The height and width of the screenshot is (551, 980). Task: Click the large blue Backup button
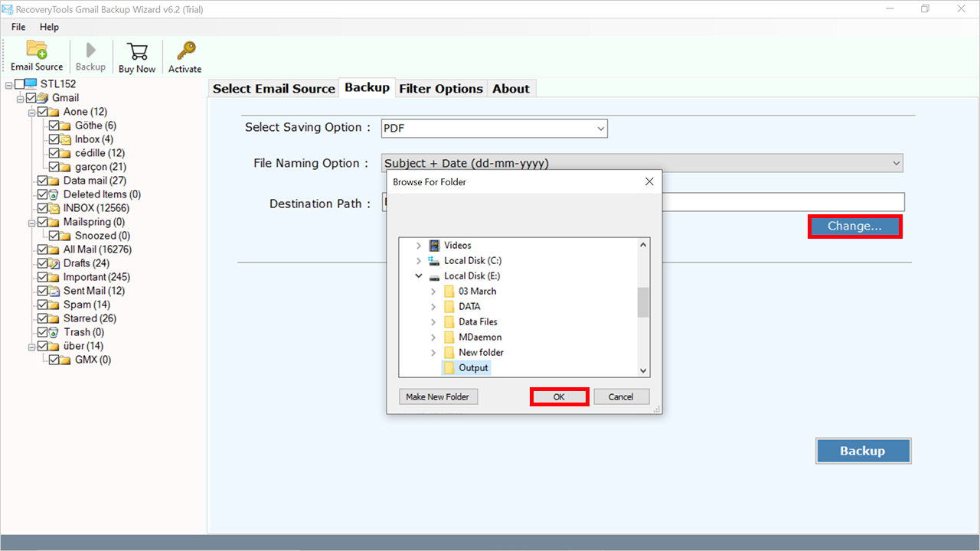(863, 451)
